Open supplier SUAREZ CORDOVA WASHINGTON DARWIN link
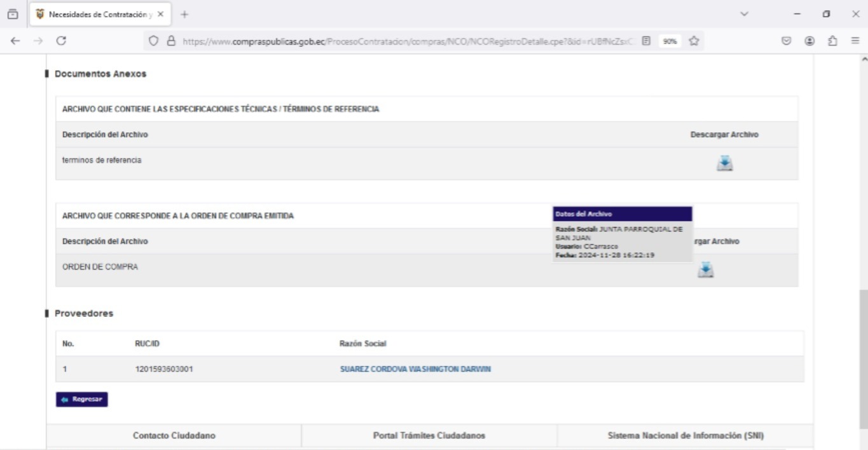This screenshot has height=450, width=868. pos(415,369)
